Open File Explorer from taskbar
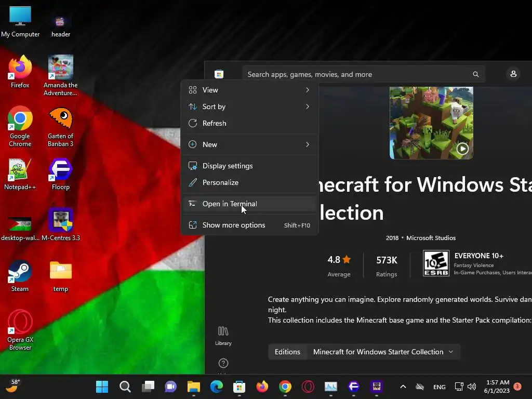 pos(194,387)
